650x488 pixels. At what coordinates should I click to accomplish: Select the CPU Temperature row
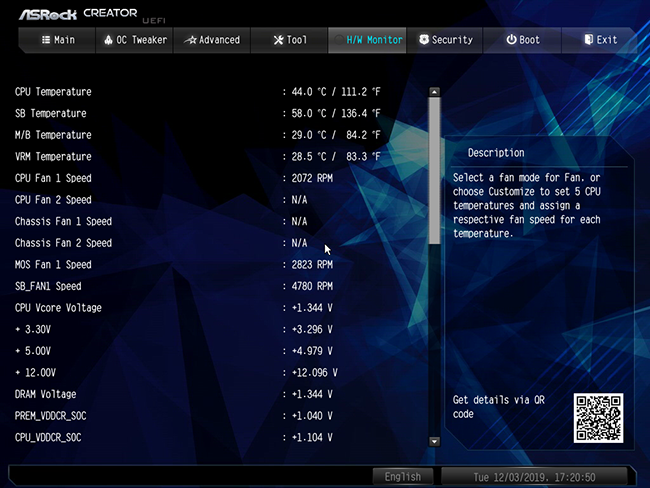point(198,92)
